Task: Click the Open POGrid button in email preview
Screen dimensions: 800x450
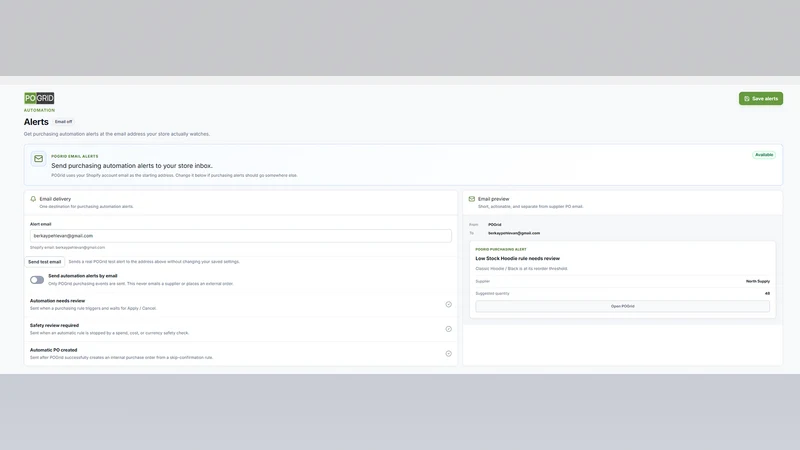Action: tap(622, 306)
